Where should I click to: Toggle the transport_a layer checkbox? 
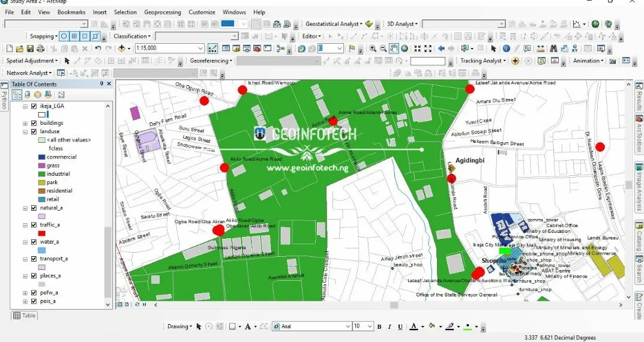(34, 259)
